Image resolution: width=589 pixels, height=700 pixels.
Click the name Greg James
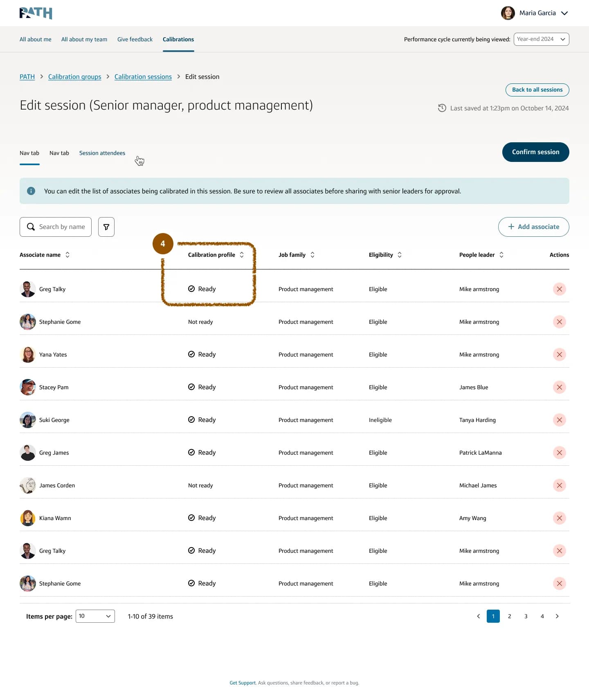[x=54, y=453]
